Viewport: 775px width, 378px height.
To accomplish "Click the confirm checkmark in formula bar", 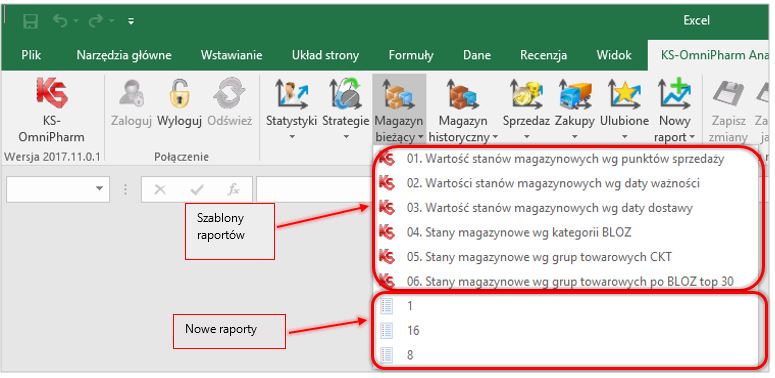I will (x=197, y=189).
